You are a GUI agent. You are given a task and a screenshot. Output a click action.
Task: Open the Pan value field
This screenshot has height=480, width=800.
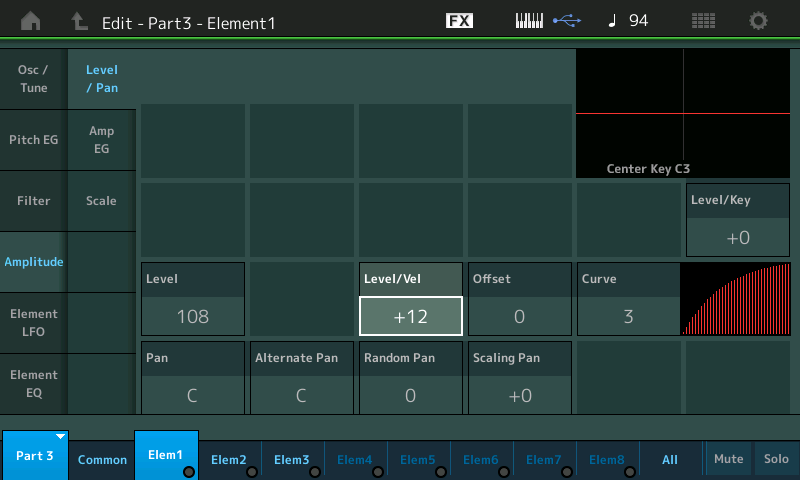click(192, 395)
